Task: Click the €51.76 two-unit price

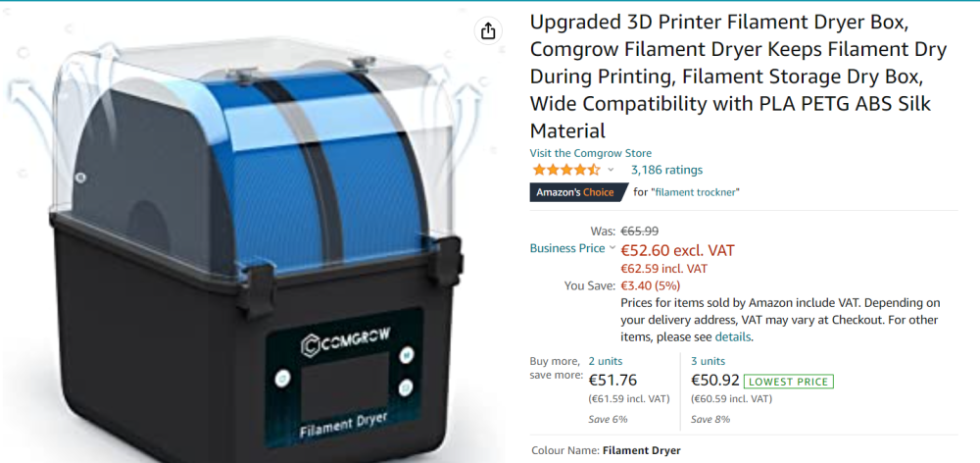Action: (613, 380)
